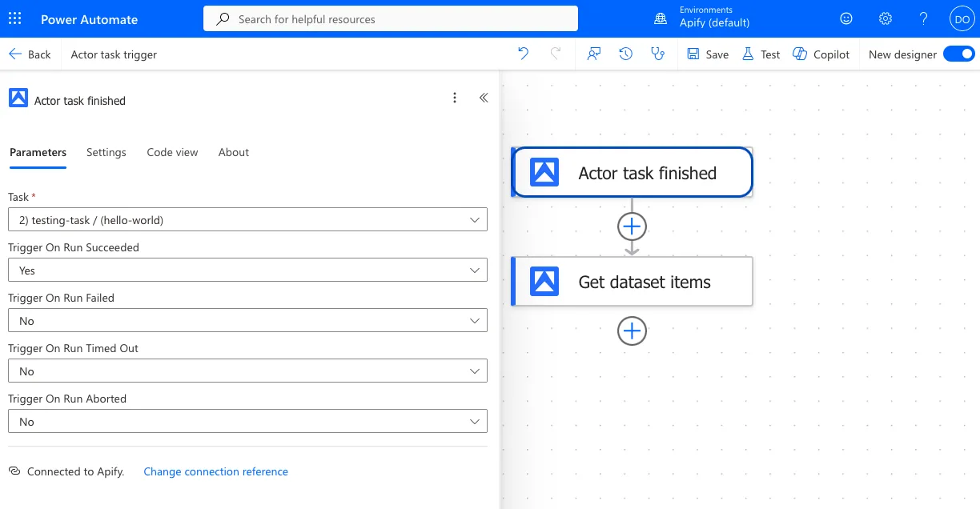Switch to the Code view tab

(172, 152)
